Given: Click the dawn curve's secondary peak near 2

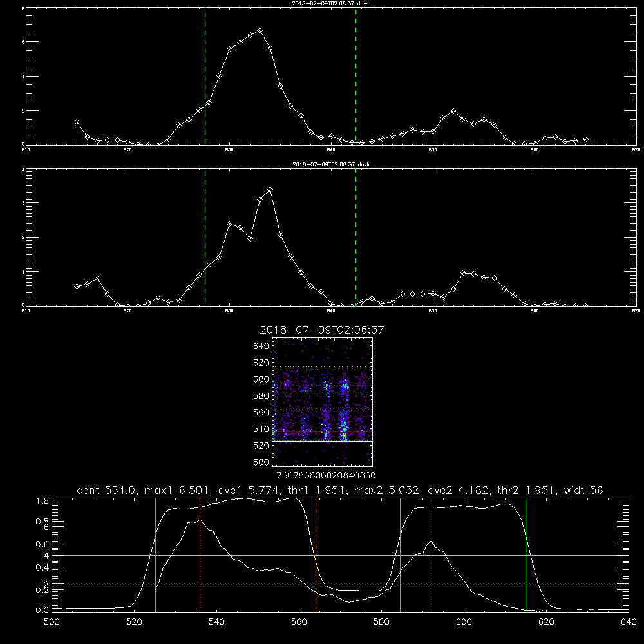Looking at the screenshot, I should [x=453, y=111].
